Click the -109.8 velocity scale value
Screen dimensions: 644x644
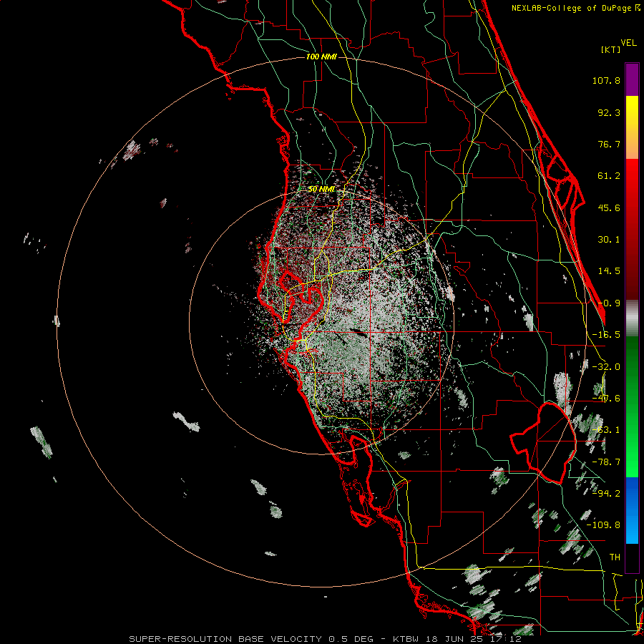604,525
